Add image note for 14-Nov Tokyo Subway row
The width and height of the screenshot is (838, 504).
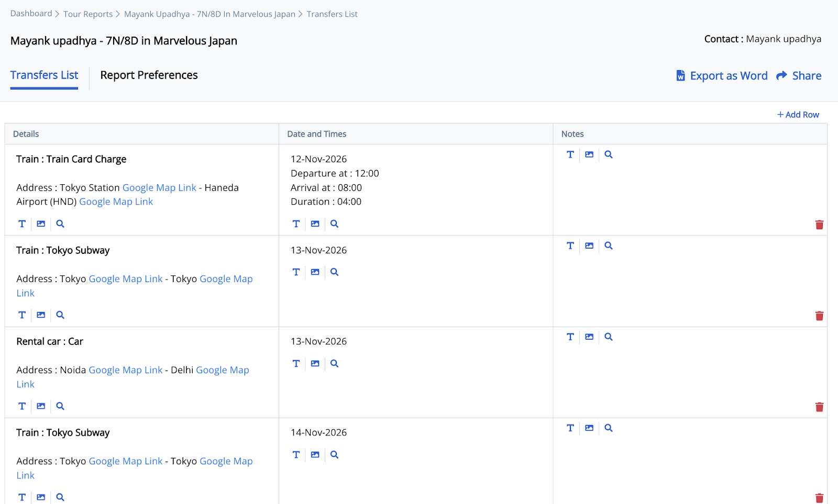pyautogui.click(x=589, y=428)
